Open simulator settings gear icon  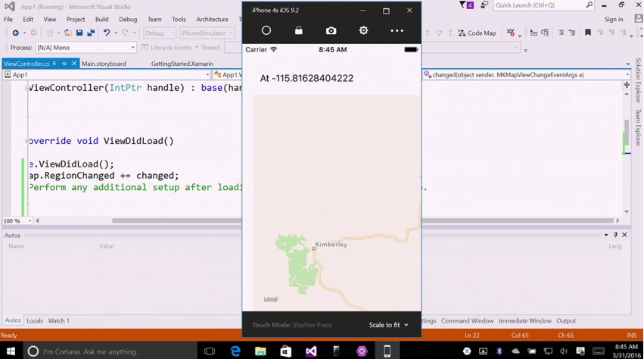(x=363, y=30)
